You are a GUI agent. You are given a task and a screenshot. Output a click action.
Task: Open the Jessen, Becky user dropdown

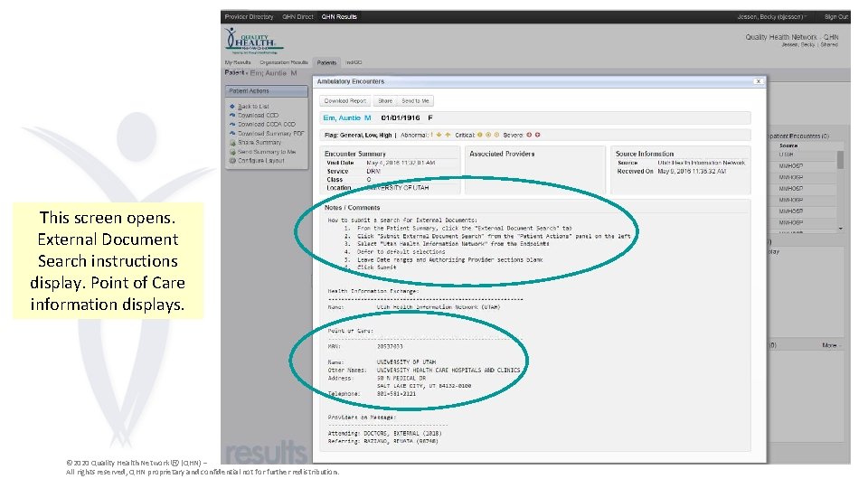click(771, 16)
